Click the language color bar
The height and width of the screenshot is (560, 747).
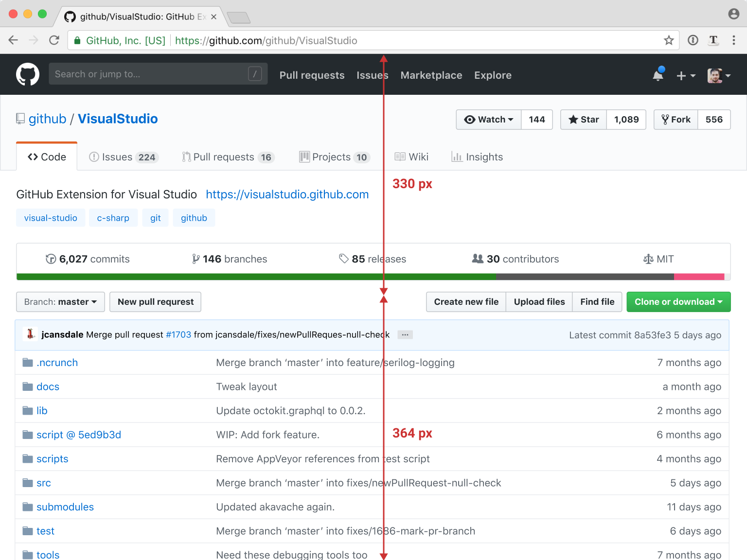click(x=292, y=277)
